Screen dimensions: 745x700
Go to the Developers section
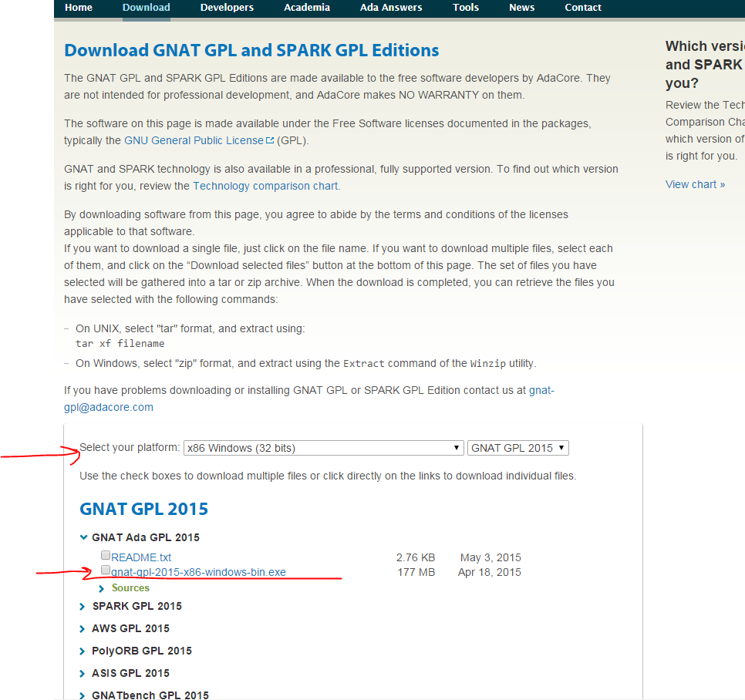[227, 8]
